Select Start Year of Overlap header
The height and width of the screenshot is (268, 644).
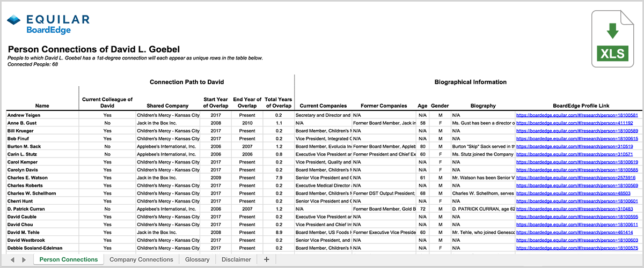217,103
